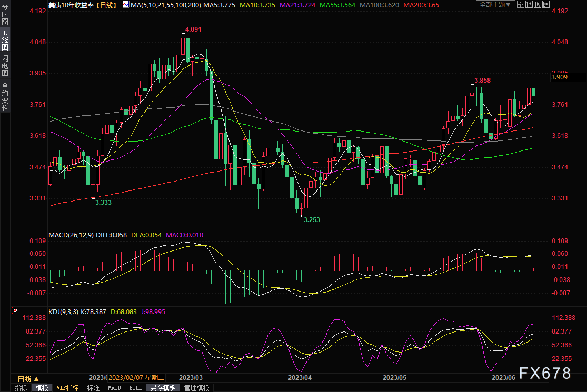Click the small icon left of KDJ label
The height and width of the screenshot is (392, 587).
click(15, 311)
